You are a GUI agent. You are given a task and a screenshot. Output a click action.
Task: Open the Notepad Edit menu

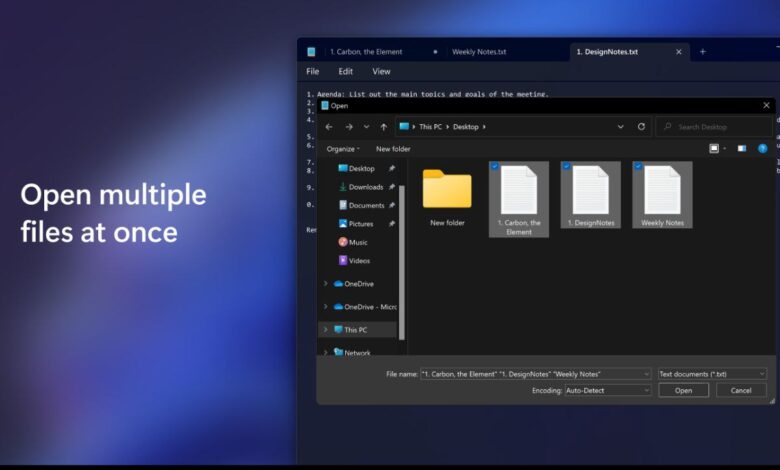(346, 72)
